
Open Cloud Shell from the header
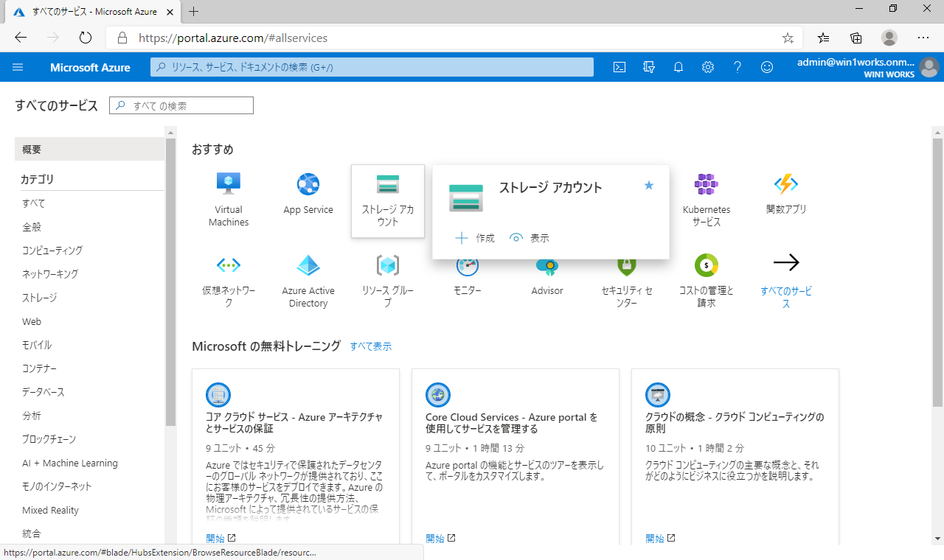click(x=620, y=67)
